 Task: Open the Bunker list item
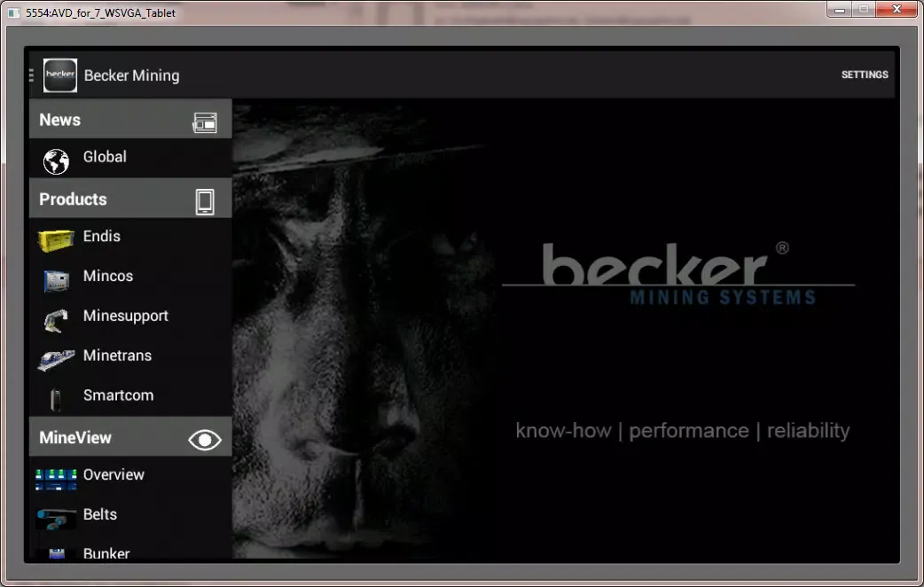coord(106,552)
